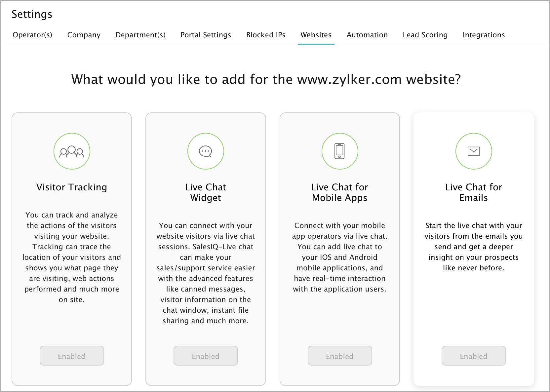
Task: Click the Settings page heading
Action: pyautogui.click(x=32, y=14)
